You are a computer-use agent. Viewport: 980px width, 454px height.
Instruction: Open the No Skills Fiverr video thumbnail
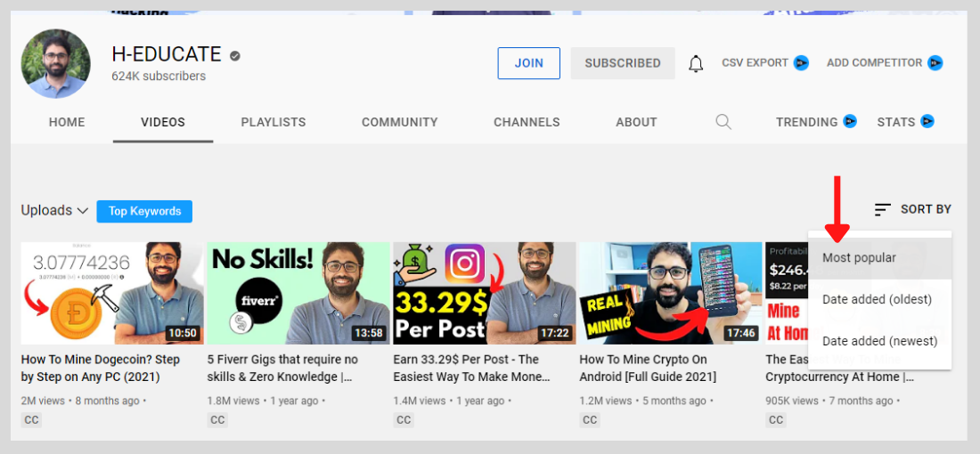pos(298,293)
